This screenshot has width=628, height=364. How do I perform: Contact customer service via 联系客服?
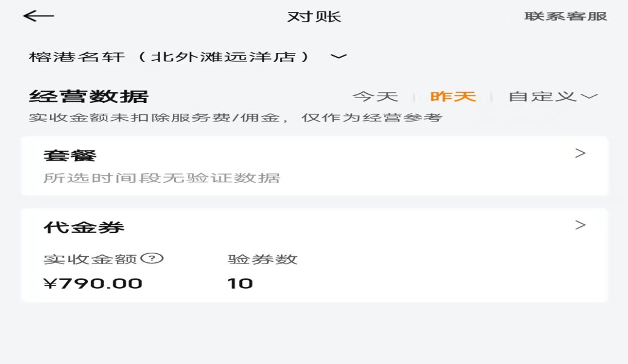(x=565, y=16)
